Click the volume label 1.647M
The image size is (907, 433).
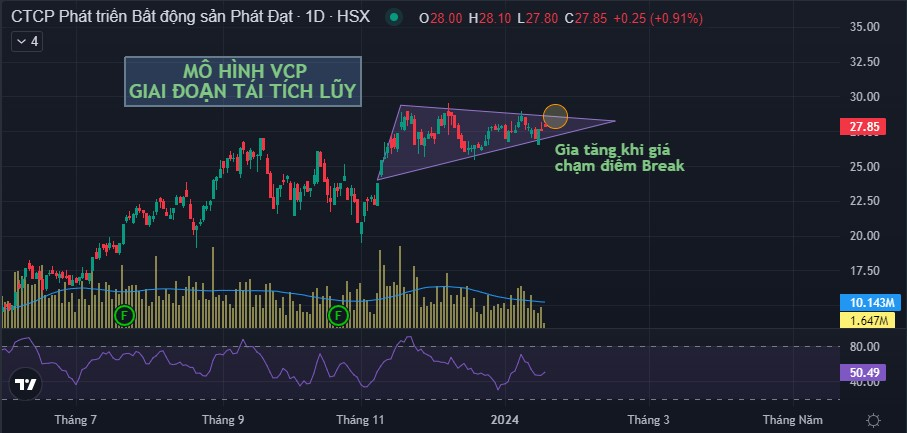867,320
